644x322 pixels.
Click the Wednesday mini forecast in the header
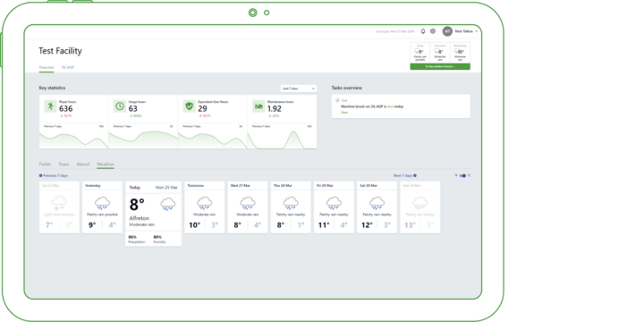(460, 53)
